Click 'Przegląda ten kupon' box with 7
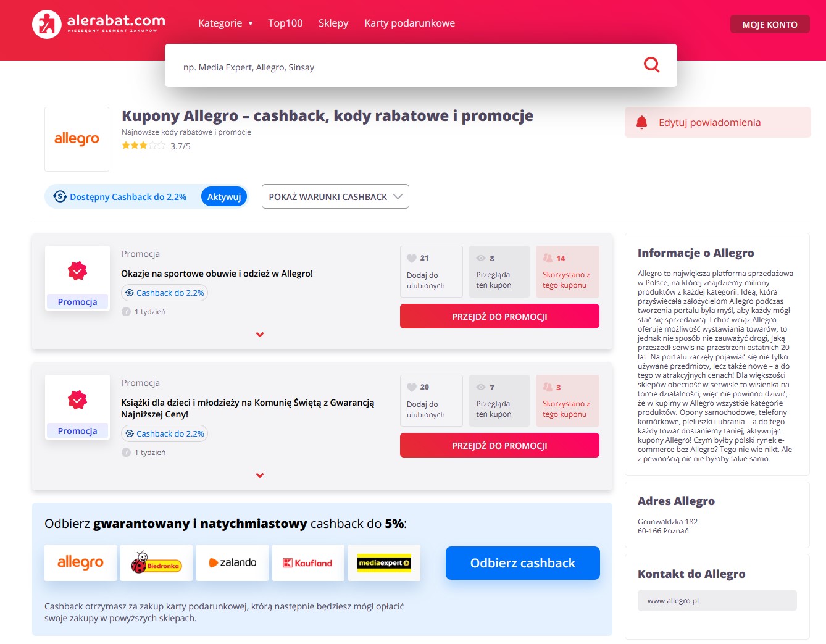 [x=499, y=401]
